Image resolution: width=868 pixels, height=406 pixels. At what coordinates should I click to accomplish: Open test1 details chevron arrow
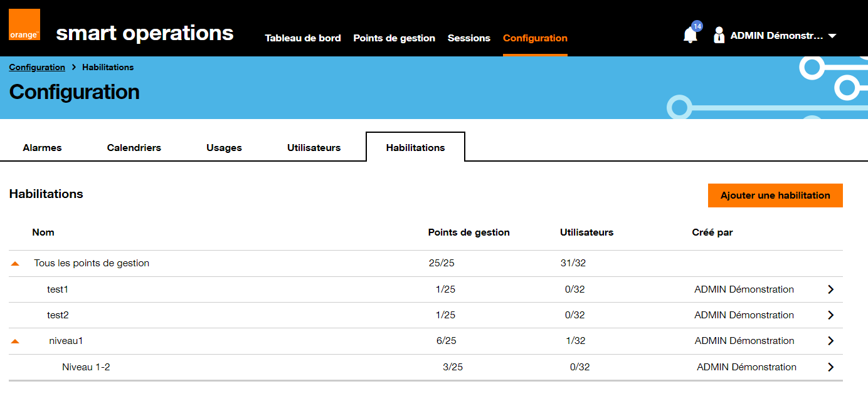(x=830, y=289)
